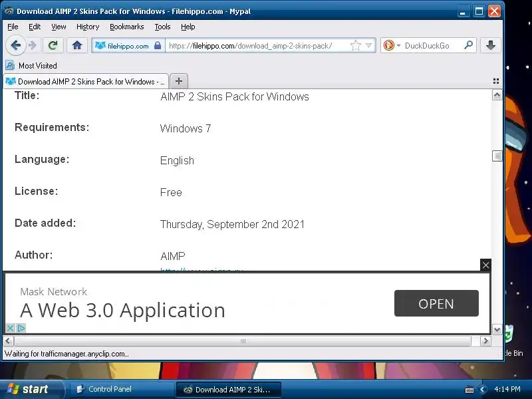This screenshot has width=532, height=399.
Task: Open the Tools menu
Action: [x=162, y=27]
